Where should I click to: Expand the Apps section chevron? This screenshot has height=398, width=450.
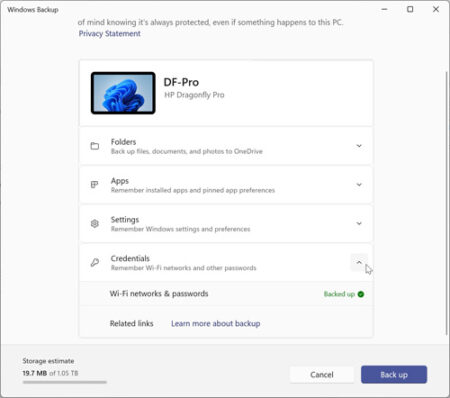click(x=359, y=185)
